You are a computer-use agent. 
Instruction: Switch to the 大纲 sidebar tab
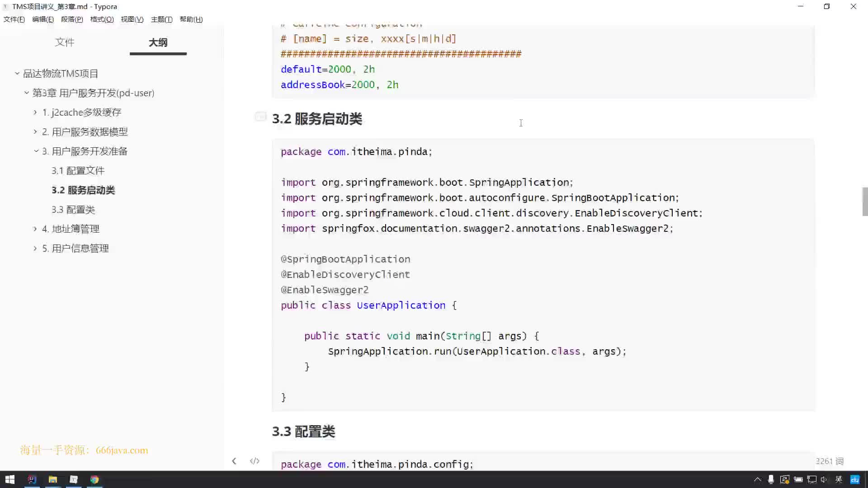click(x=158, y=42)
